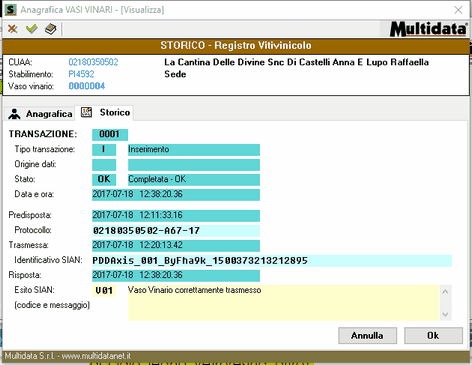Screen dimensions: 472x365
Task: Click the Data e ora field
Action: click(x=176, y=195)
